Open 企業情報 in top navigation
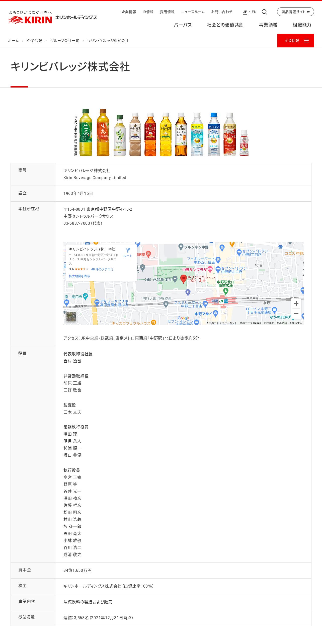 tap(129, 12)
